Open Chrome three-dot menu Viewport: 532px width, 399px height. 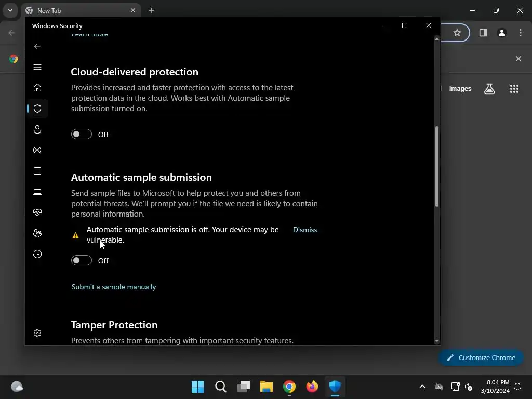(x=521, y=33)
